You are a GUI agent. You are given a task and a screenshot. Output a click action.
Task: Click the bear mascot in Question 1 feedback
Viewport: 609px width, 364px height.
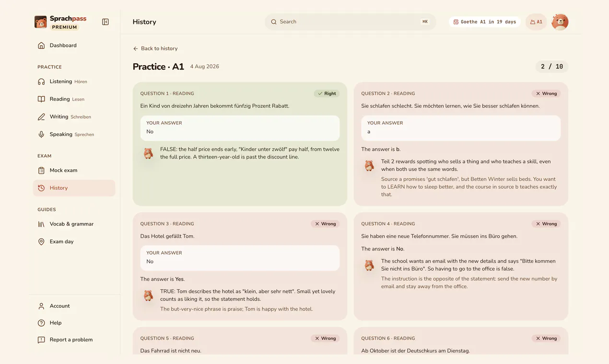149,153
